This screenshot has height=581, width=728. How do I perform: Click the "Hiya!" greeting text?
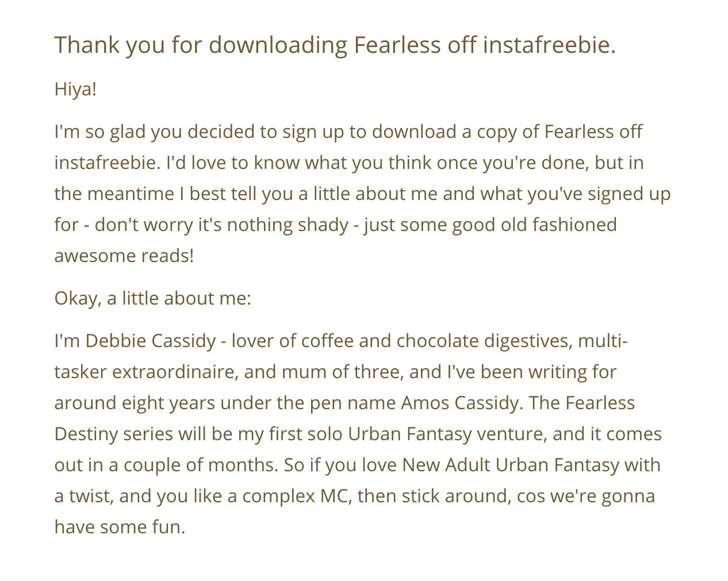(x=75, y=89)
